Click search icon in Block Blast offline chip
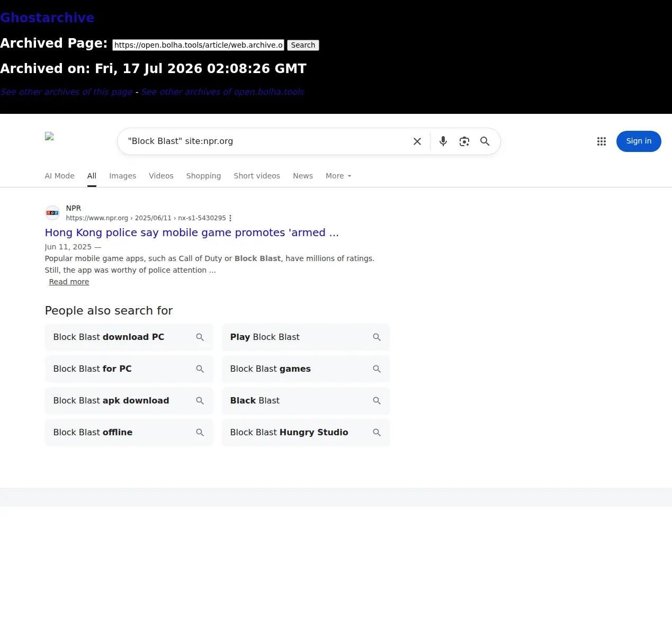 [200, 433]
